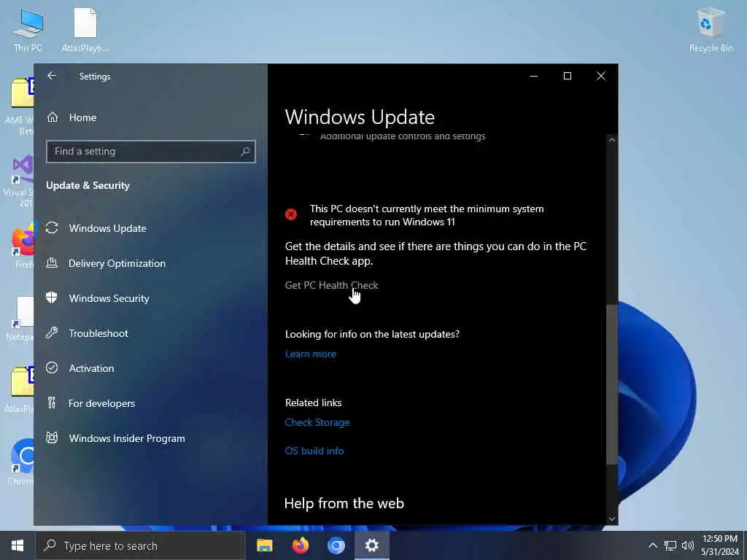Click the Windows Update refresh arrows icon
The height and width of the screenshot is (560, 747).
52,228
